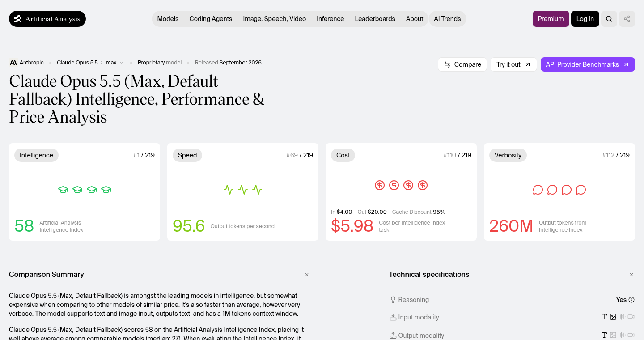Click the Verbosity card label
The image size is (644, 340).
pos(508,155)
